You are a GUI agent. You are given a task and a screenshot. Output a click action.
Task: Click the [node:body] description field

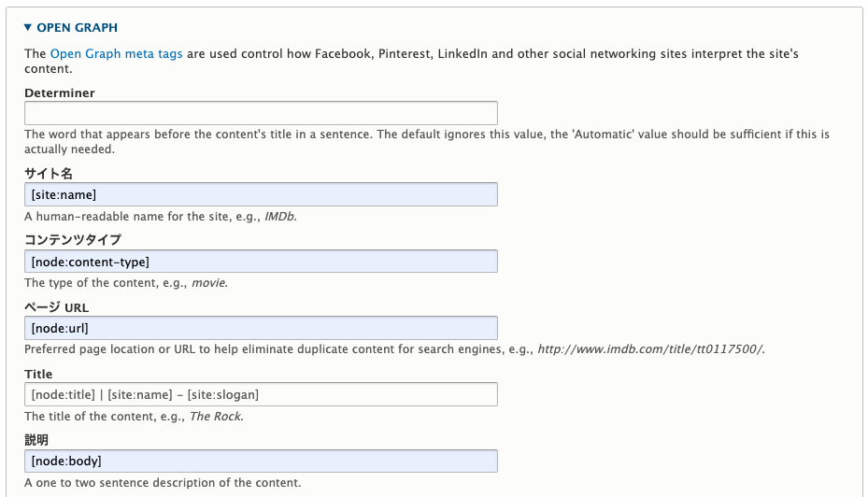pyautogui.click(x=261, y=461)
